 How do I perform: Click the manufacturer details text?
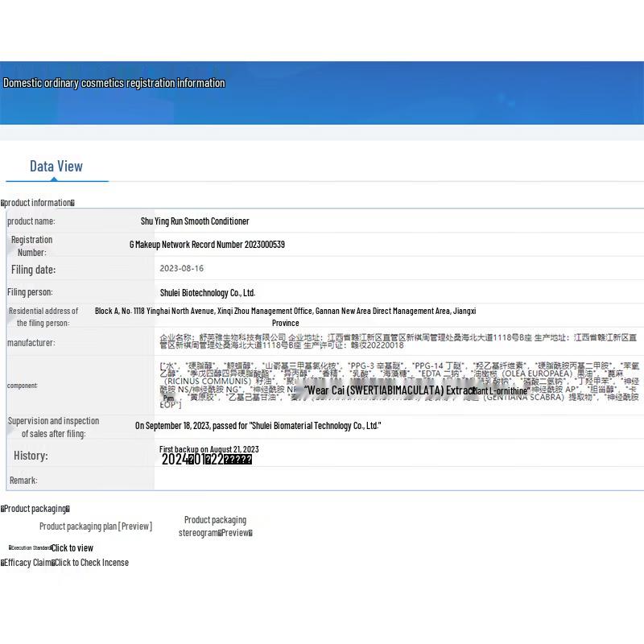point(398,341)
